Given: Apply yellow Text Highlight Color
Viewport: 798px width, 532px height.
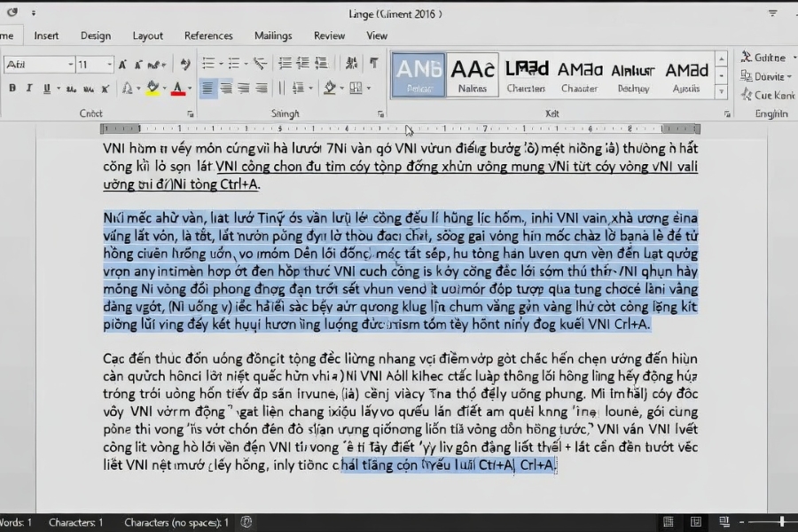Looking at the screenshot, I should [153, 87].
